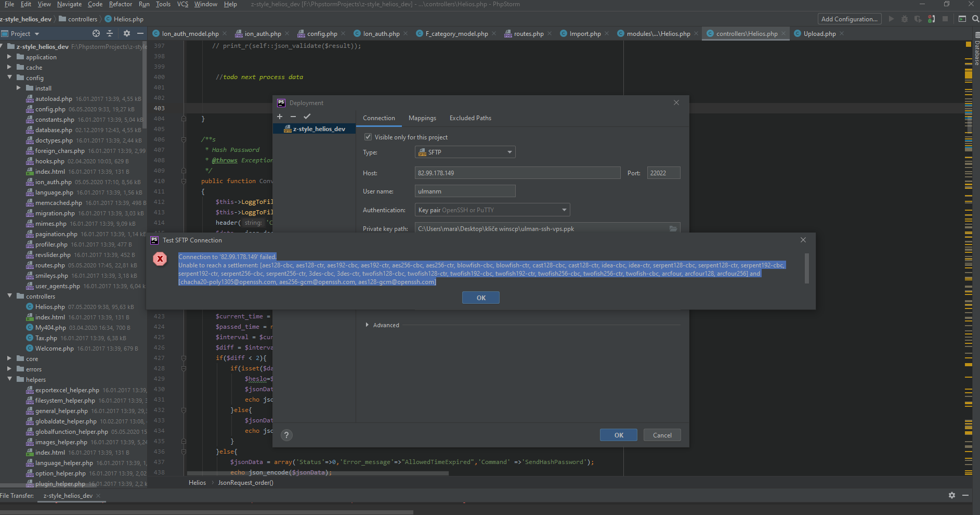The width and height of the screenshot is (980, 515).
Task: Click the Add Configuration button
Action: pyautogui.click(x=850, y=19)
